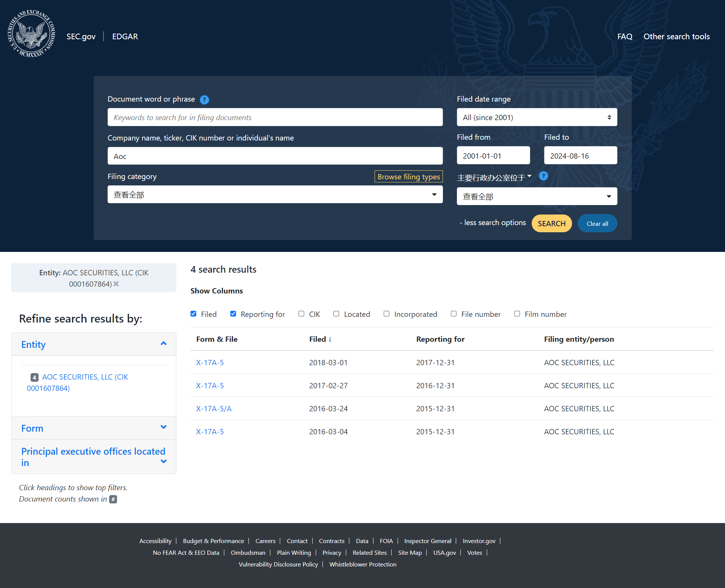Open help for Document word or phrase

tap(204, 100)
